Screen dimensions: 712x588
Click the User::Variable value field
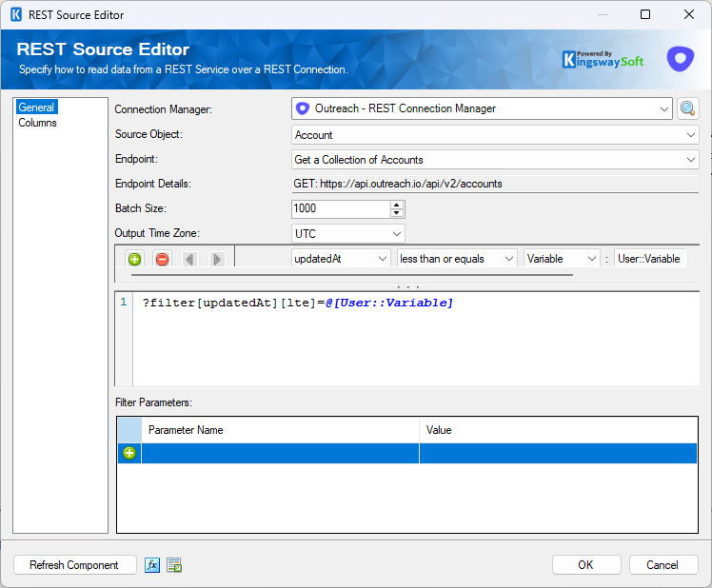point(650,259)
